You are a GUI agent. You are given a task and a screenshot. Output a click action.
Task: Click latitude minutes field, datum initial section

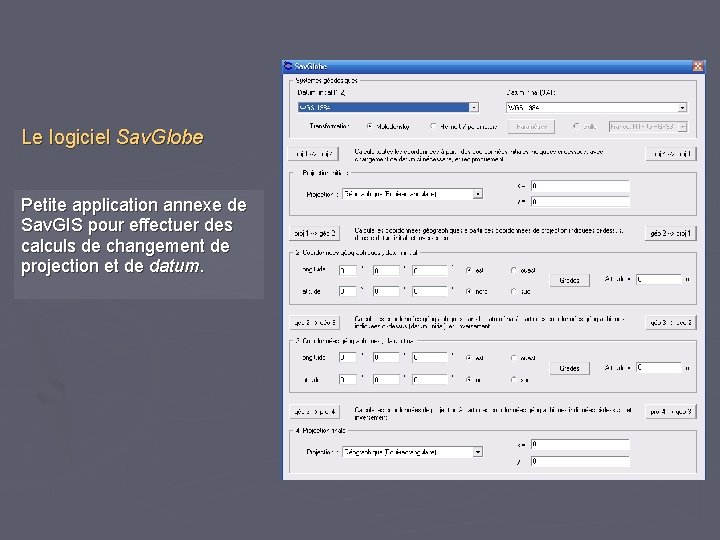coord(386,291)
